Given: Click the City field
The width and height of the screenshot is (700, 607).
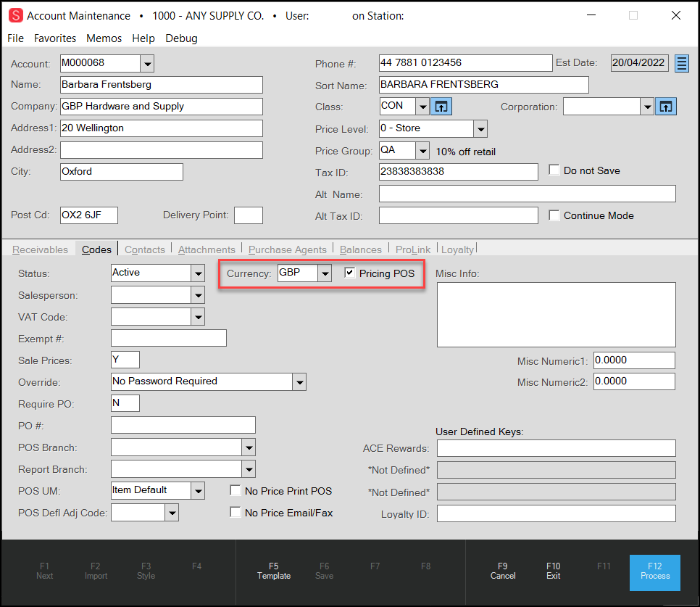Looking at the screenshot, I should pyautogui.click(x=122, y=172).
